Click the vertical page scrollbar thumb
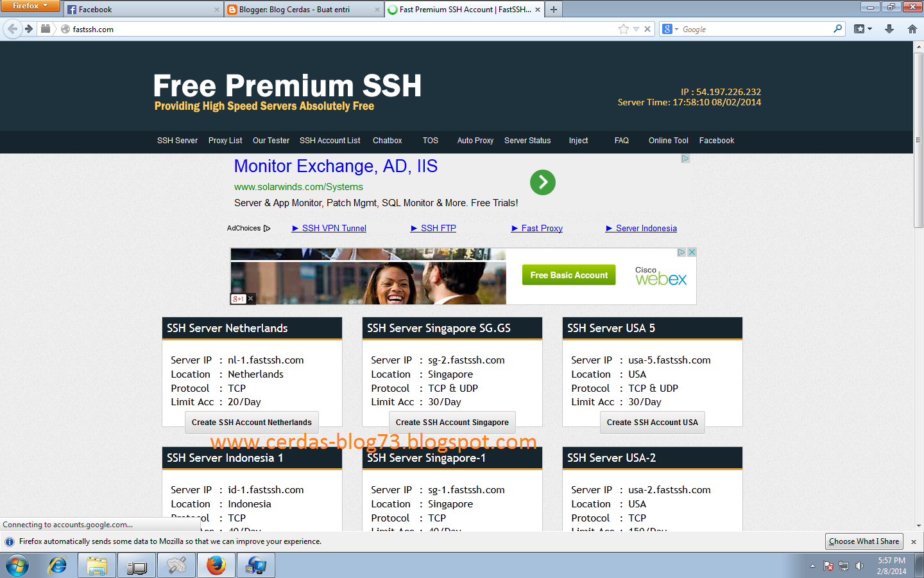 coord(919,140)
